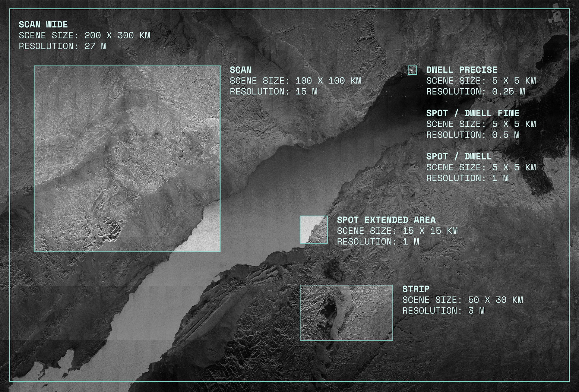Image resolution: width=579 pixels, height=392 pixels.
Task: Select the Spot Extended Area scene square
Action: pos(314,229)
